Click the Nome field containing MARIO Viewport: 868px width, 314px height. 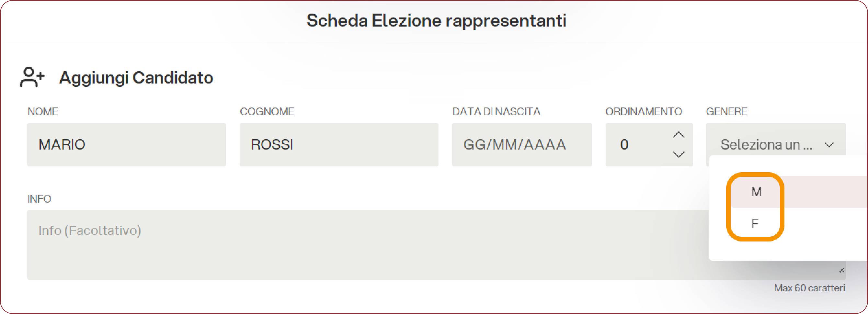(126, 144)
